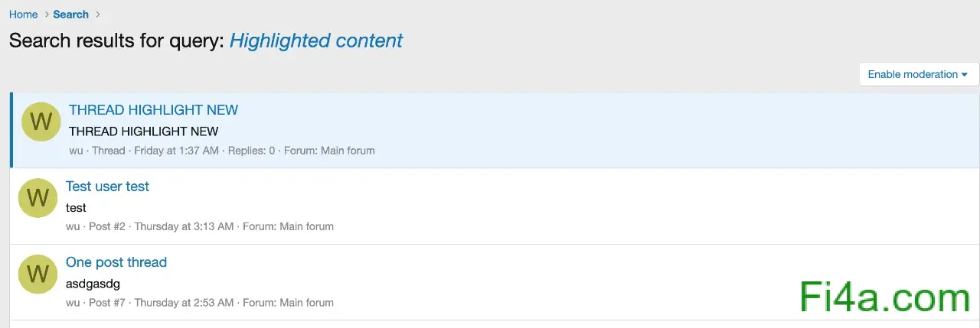Click the Thursday at 3:13 AM timestamp
980x328 pixels.
tap(184, 226)
